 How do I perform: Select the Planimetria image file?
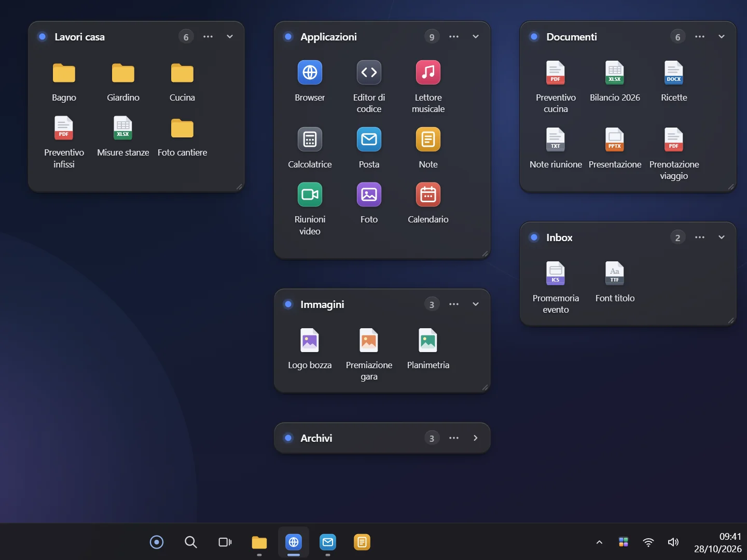(428, 340)
